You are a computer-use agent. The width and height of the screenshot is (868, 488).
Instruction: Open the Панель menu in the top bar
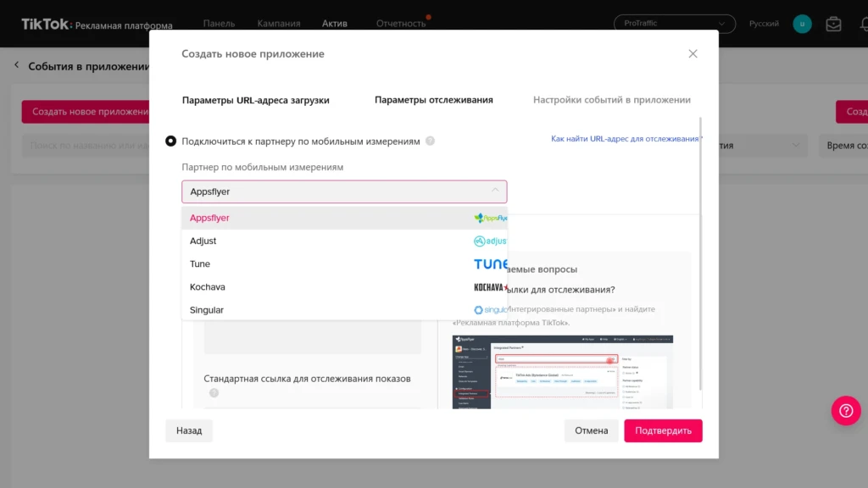219,23
